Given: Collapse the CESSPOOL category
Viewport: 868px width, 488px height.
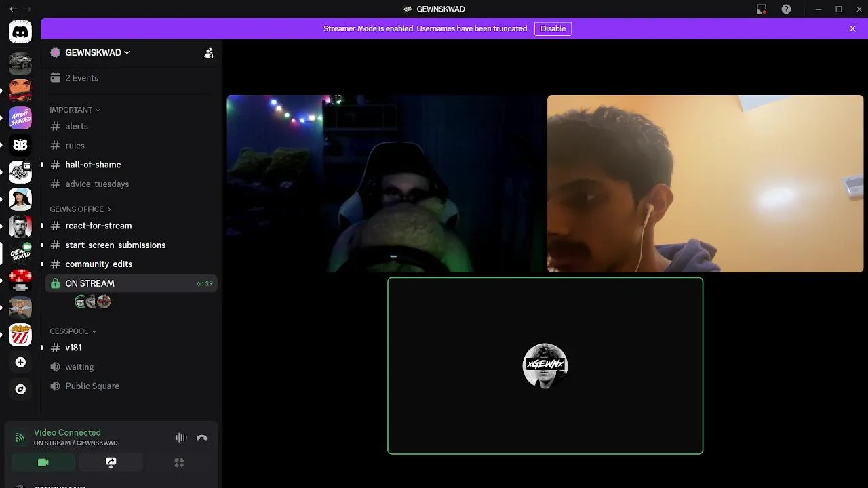Looking at the screenshot, I should tap(73, 331).
